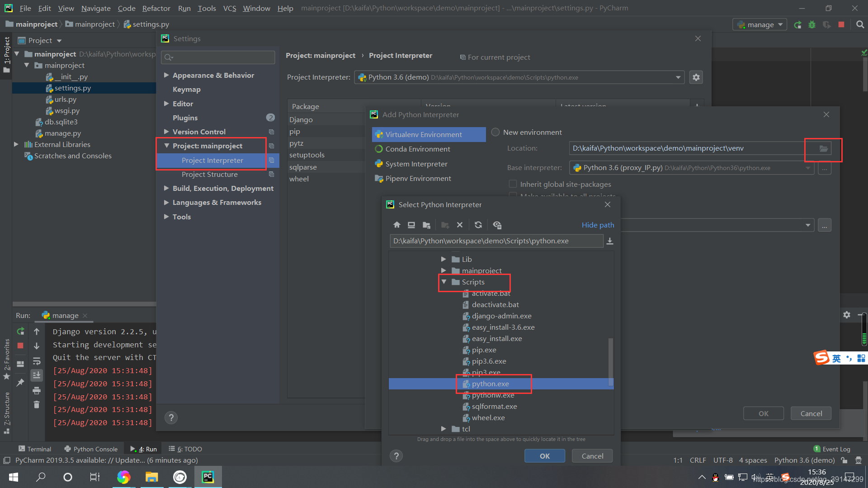Image resolution: width=868 pixels, height=488 pixels.
Task: Click the Run panel settings gear icon
Action: pos(847,315)
